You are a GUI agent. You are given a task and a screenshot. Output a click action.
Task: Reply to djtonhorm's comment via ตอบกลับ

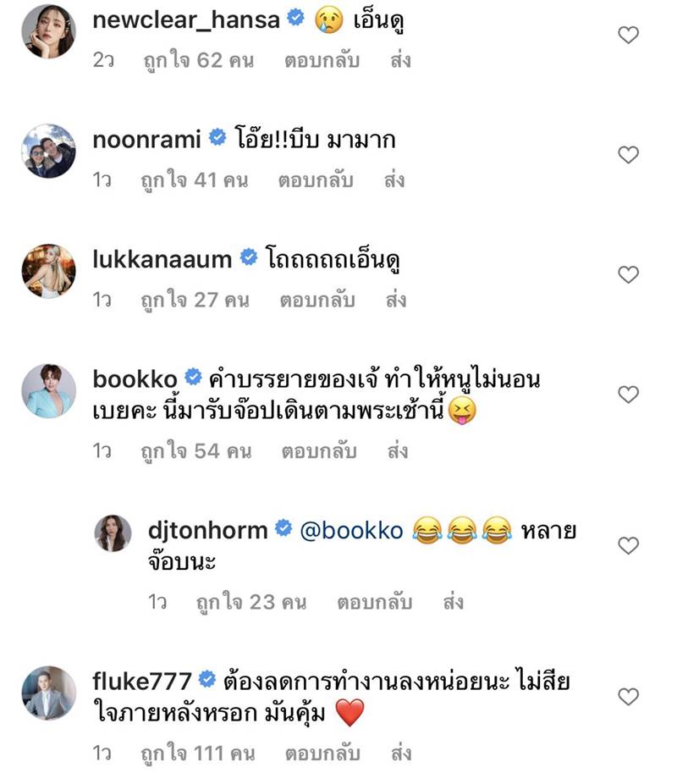(x=375, y=602)
